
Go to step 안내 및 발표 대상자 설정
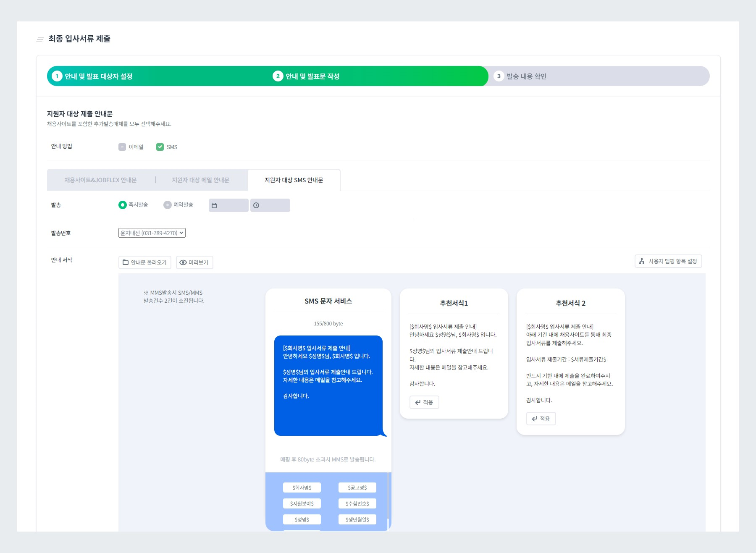[x=99, y=76]
